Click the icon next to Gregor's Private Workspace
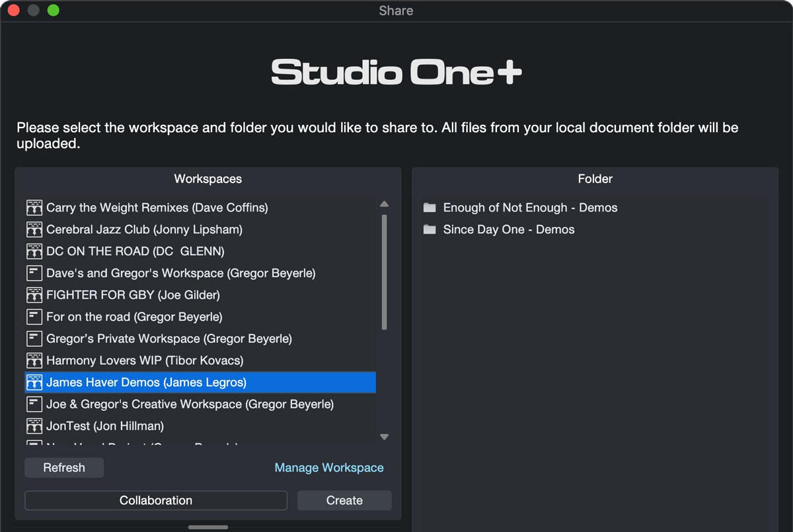The width and height of the screenshot is (793, 532). pos(34,338)
